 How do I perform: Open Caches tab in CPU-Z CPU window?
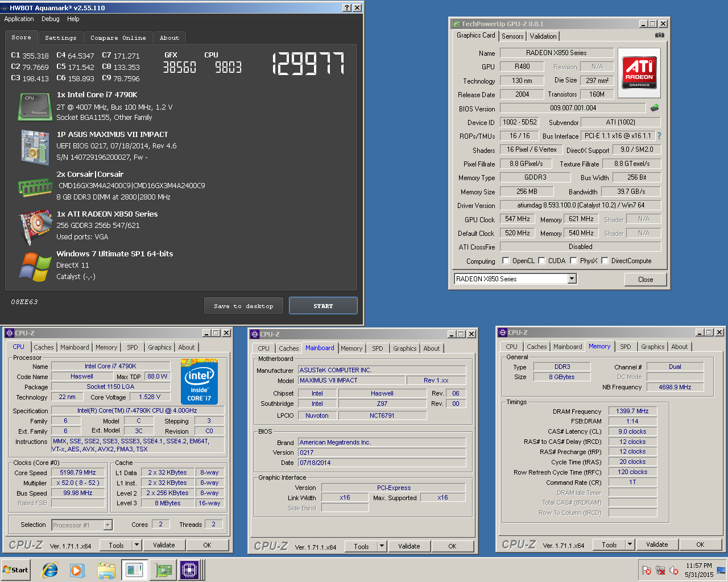(x=44, y=347)
